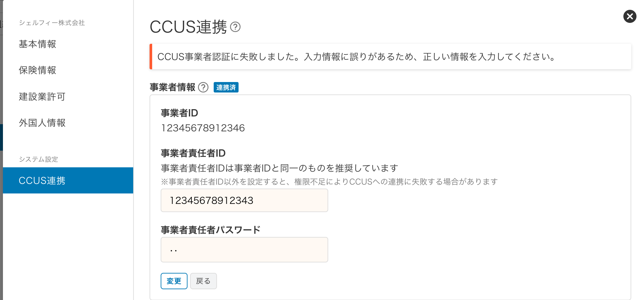This screenshot has width=644, height=300.
Task: Click the CCUS事業者認証 error alert banner
Action: 390,57
